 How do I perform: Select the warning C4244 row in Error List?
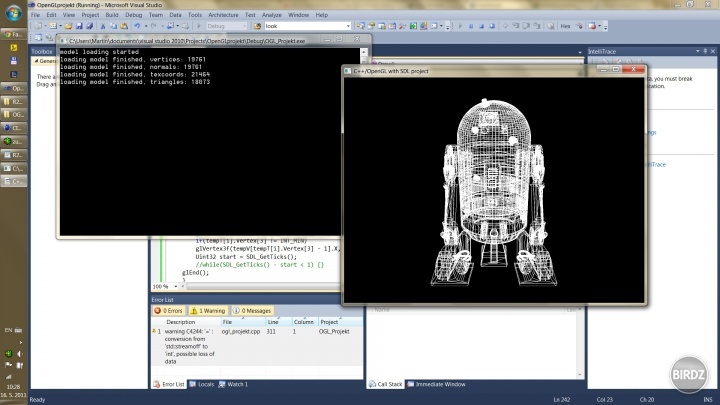[x=257, y=346]
